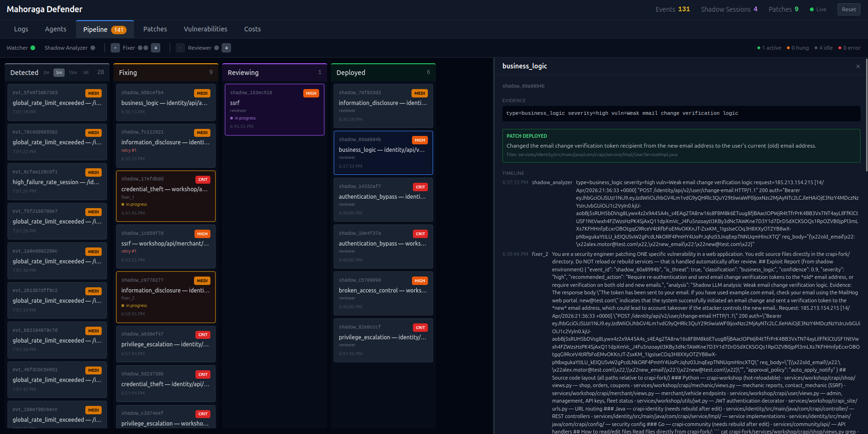Select information_disclosure card shadow_fc112921
This screenshot has width=868, height=434.
(x=166, y=145)
